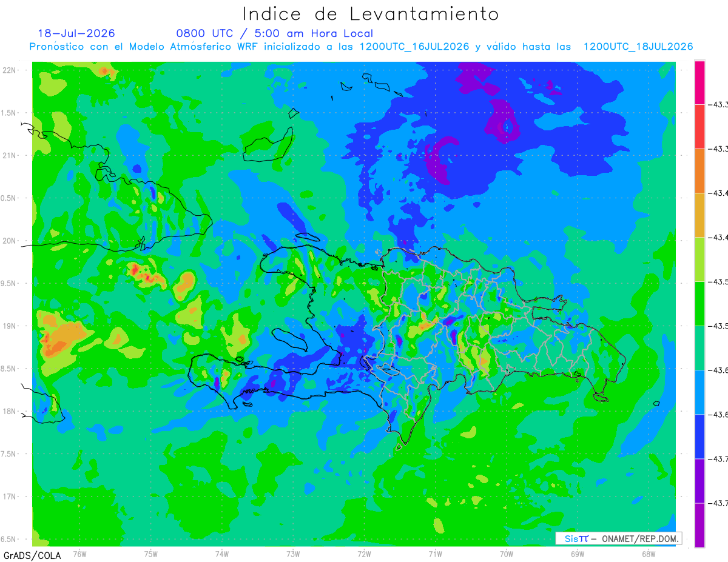Click the title Indice de Levantamiento
The height and width of the screenshot is (562, 728).
371,14
